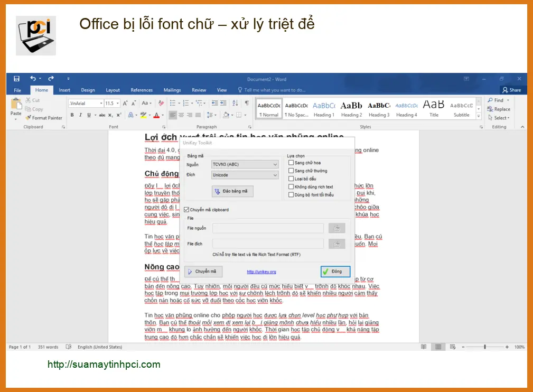Increase paragraph indent

coord(223,103)
